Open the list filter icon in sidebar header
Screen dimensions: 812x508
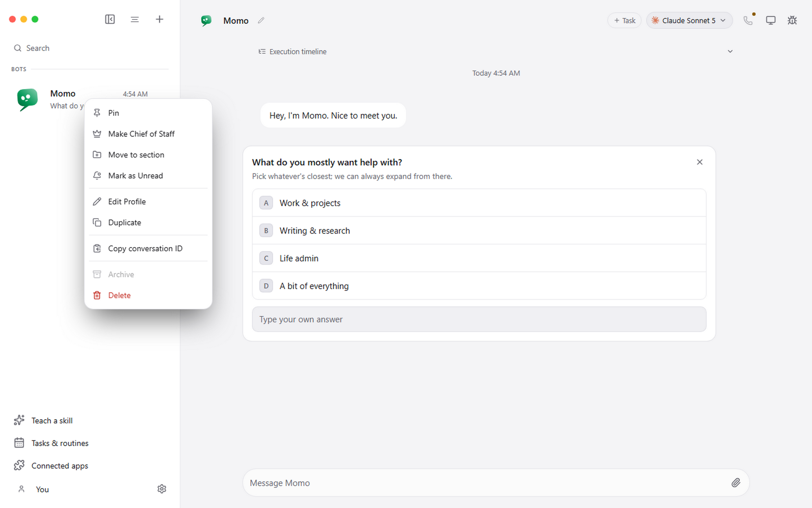pyautogui.click(x=134, y=19)
